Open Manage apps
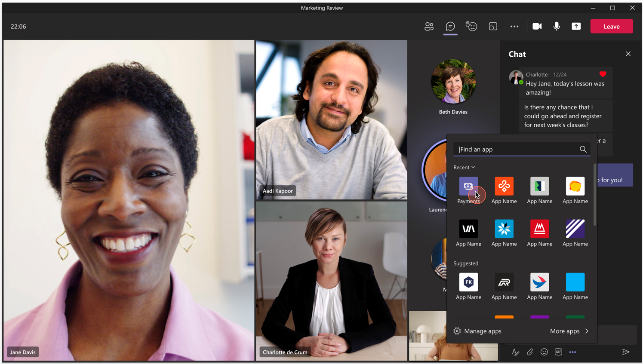Screen dimensions: 643x364 477,331
